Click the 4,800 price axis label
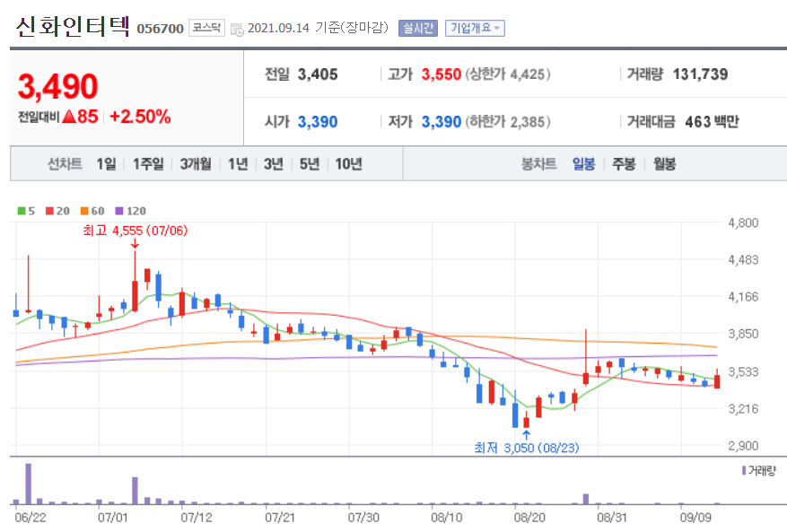Screen dimensions: 787x532 tap(743, 222)
